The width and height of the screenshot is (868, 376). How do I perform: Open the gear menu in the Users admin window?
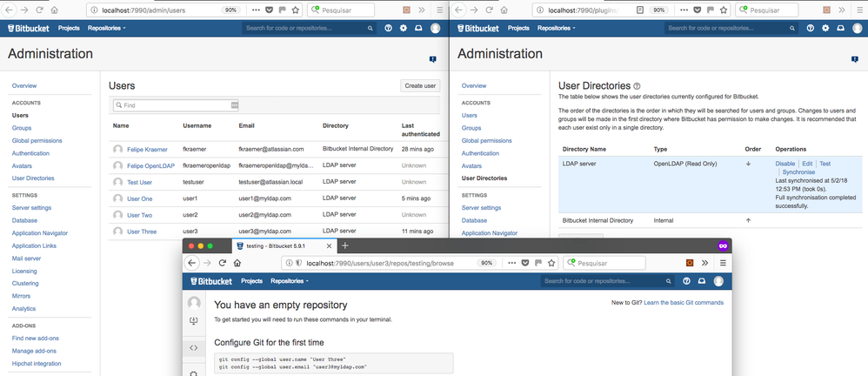click(404, 28)
